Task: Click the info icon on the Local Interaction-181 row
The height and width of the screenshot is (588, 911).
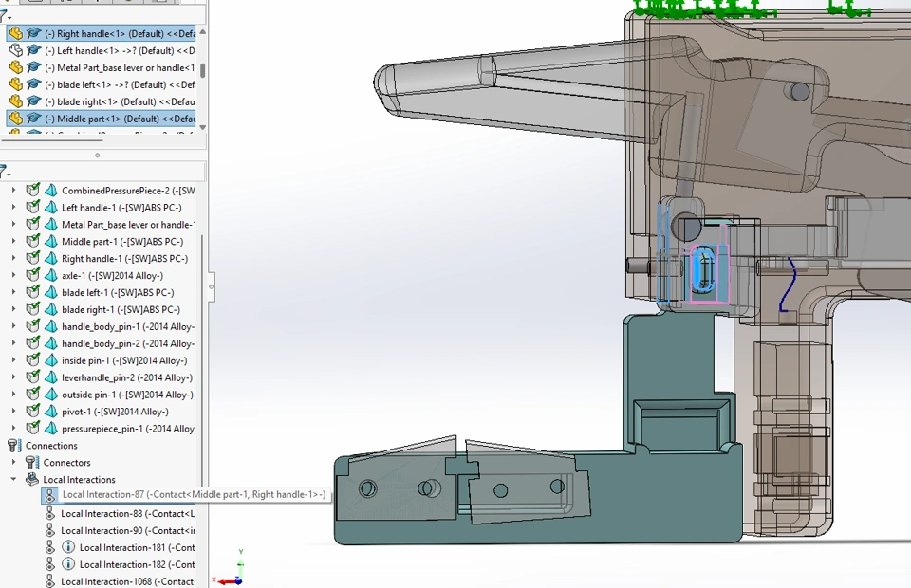Action: pos(68,547)
